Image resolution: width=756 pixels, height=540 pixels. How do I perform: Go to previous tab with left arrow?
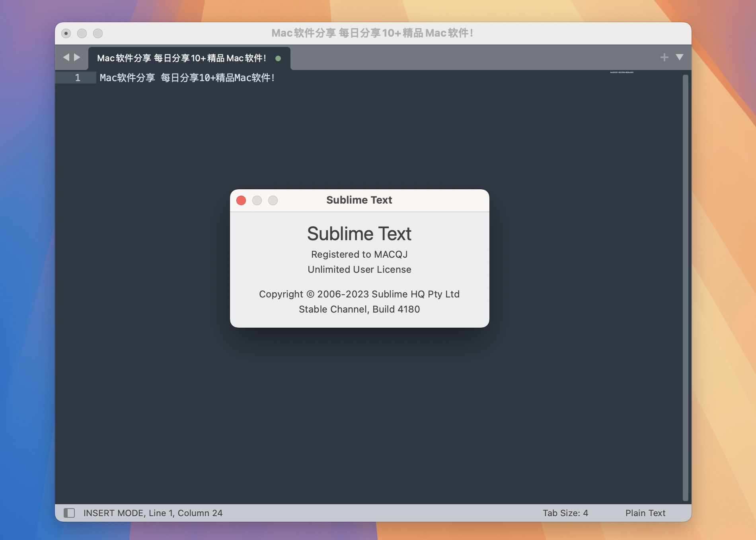point(66,58)
